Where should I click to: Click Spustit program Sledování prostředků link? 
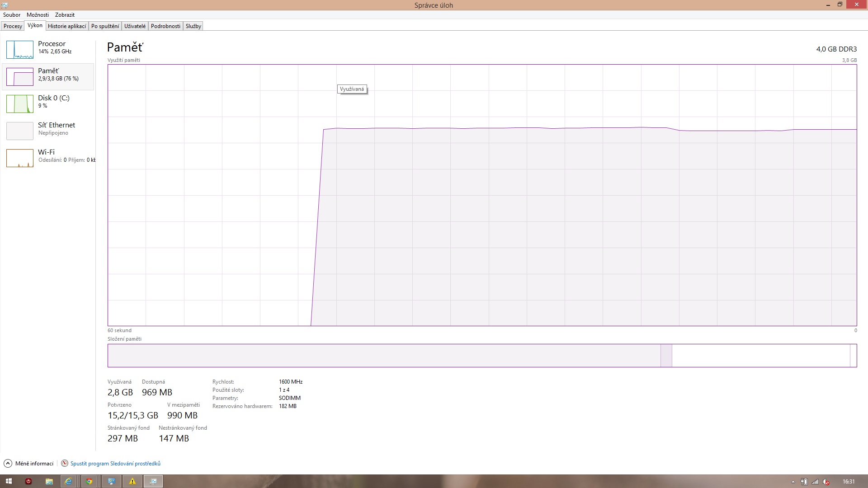click(115, 463)
